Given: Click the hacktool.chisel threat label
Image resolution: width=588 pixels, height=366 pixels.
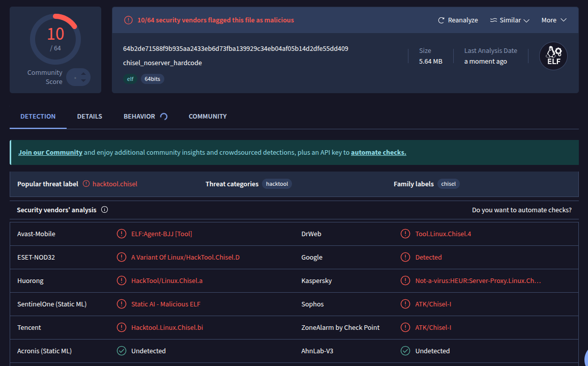Looking at the screenshot, I should click(x=115, y=184).
